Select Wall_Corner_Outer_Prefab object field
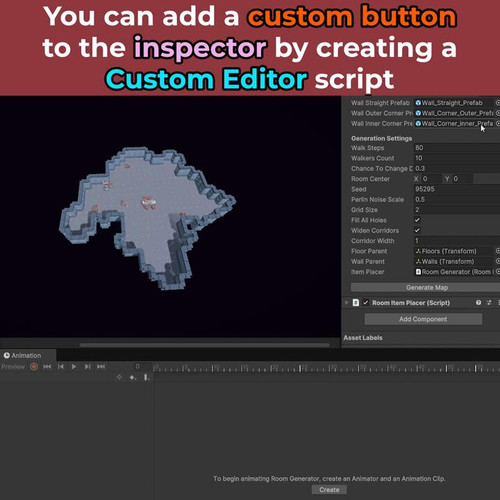Viewport: 500px width, 500px height. click(x=454, y=113)
